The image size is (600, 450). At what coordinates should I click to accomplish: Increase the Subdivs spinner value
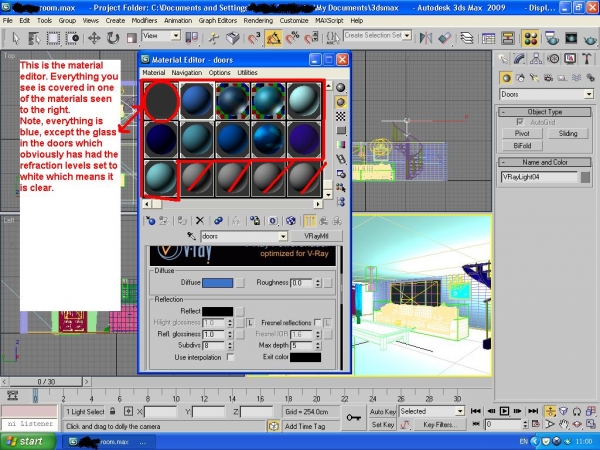click(x=230, y=343)
